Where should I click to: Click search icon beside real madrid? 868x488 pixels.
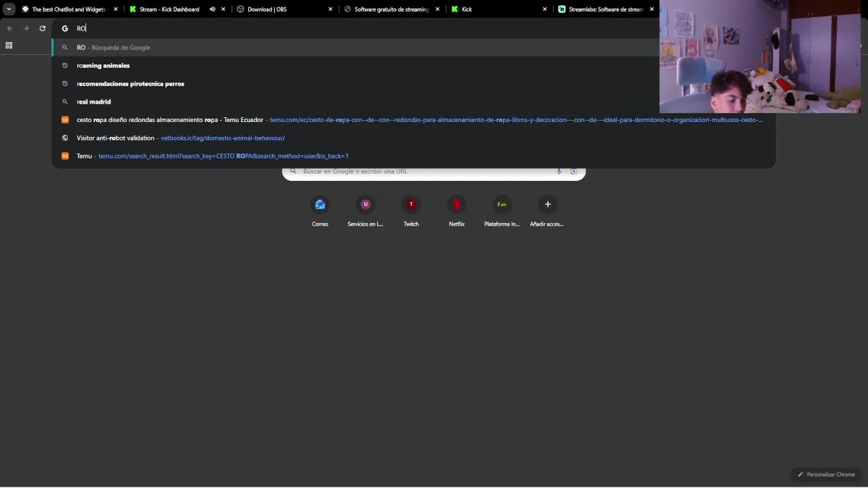point(65,102)
